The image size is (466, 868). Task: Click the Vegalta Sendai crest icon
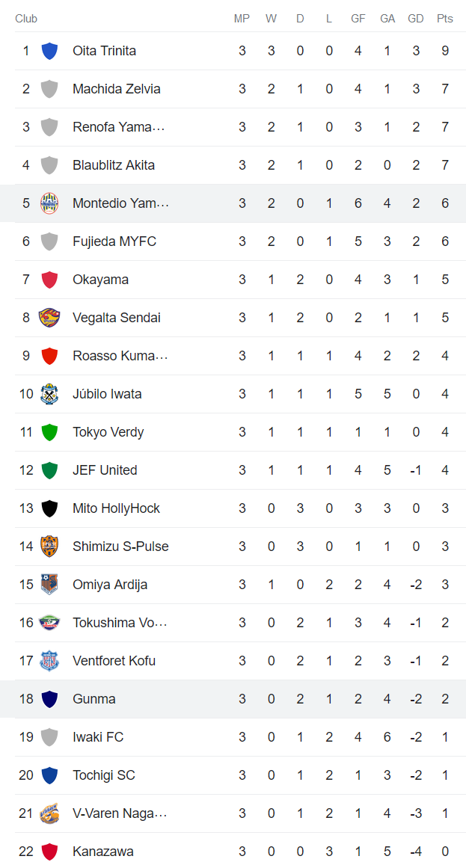coord(49,317)
